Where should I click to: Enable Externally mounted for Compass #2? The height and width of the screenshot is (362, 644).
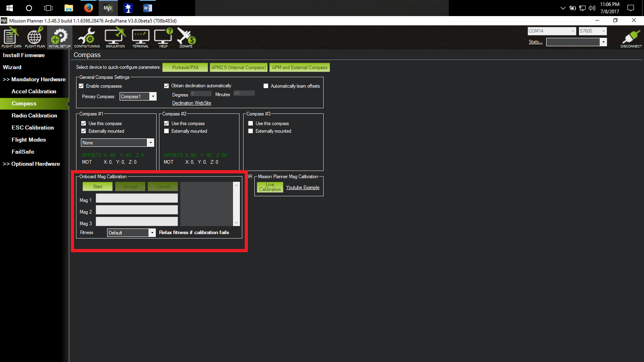pos(166,131)
